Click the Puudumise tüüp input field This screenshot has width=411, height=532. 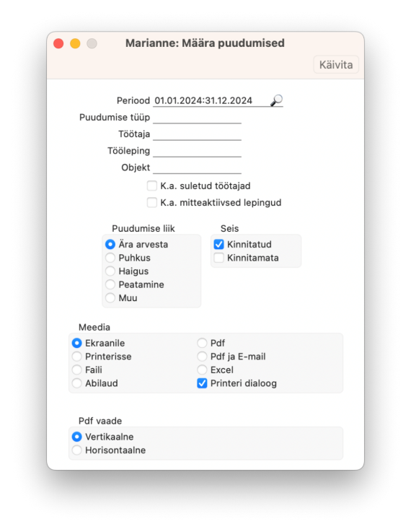click(x=197, y=118)
